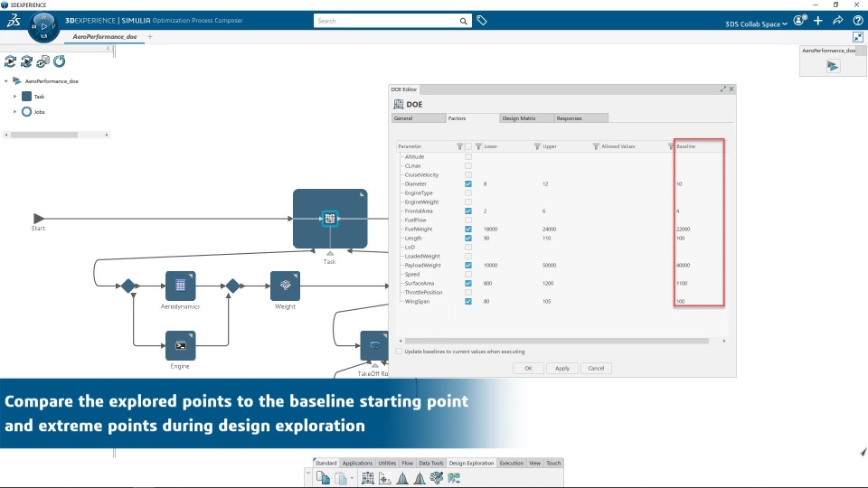Click the horizontal scrollbar in the DOE table
This screenshot has height=488, width=868.
[556, 342]
